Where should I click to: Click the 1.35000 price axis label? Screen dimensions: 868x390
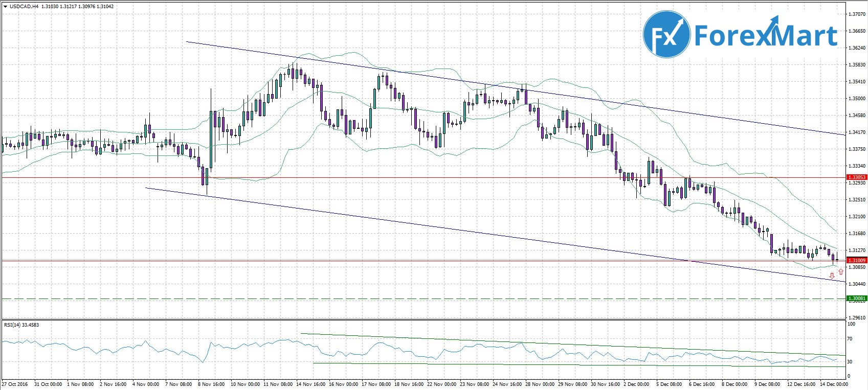click(857, 98)
